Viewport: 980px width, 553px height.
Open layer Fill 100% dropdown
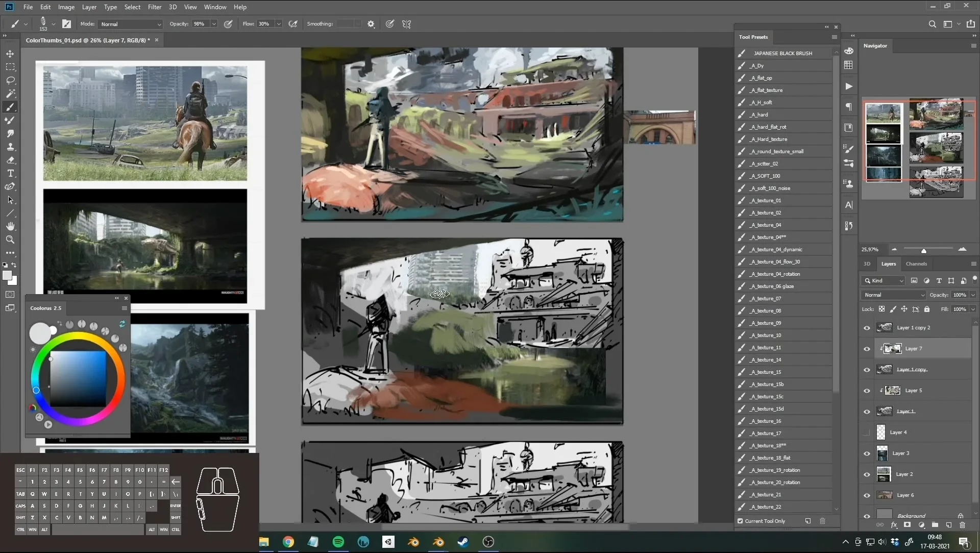point(973,309)
